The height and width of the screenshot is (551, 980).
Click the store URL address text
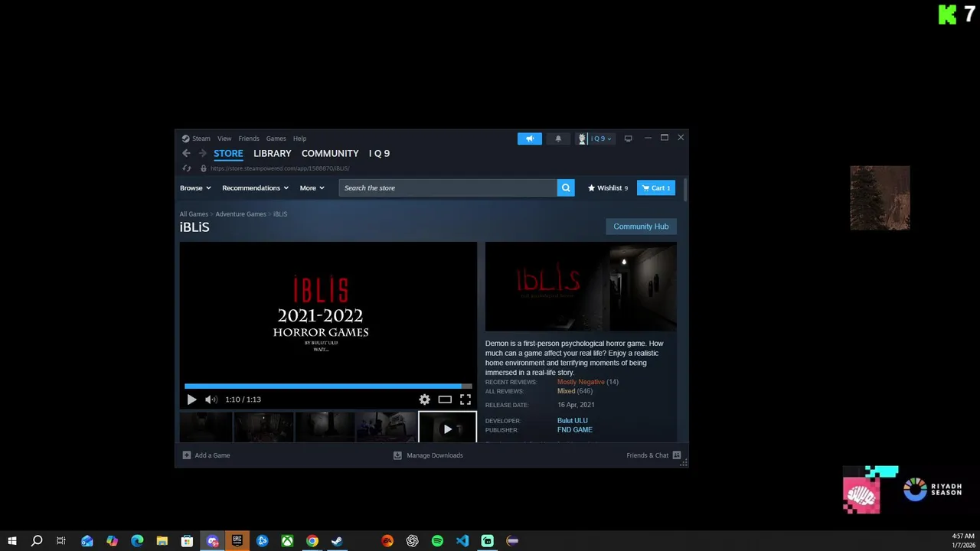click(x=280, y=168)
